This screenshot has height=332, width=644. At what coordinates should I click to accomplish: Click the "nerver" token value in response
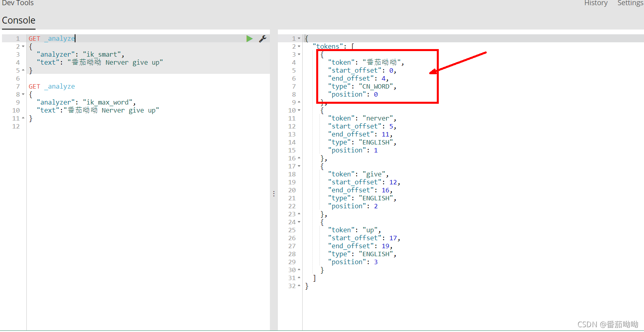378,119
